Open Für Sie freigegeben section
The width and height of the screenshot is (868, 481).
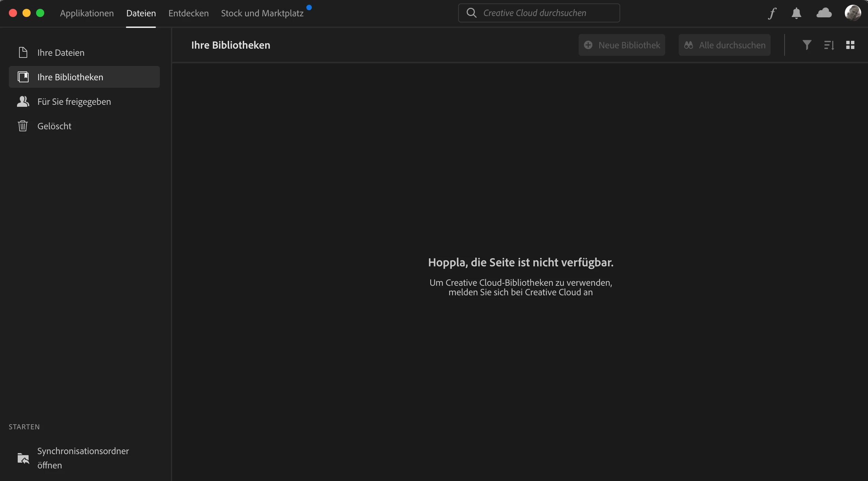point(74,102)
